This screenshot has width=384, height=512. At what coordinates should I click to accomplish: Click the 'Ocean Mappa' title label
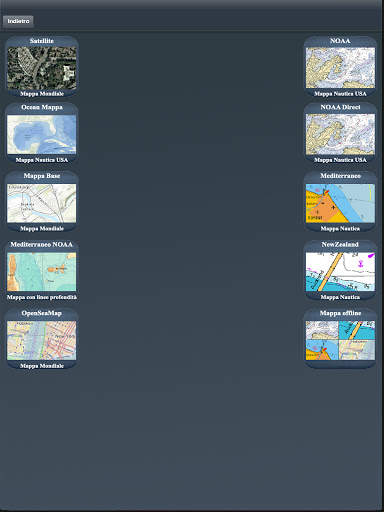coord(42,107)
